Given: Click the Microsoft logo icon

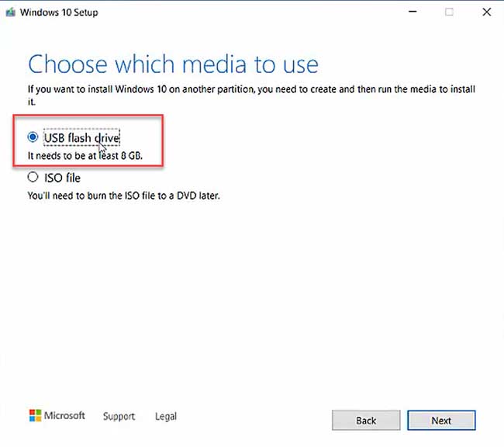Looking at the screenshot, I should [35, 415].
